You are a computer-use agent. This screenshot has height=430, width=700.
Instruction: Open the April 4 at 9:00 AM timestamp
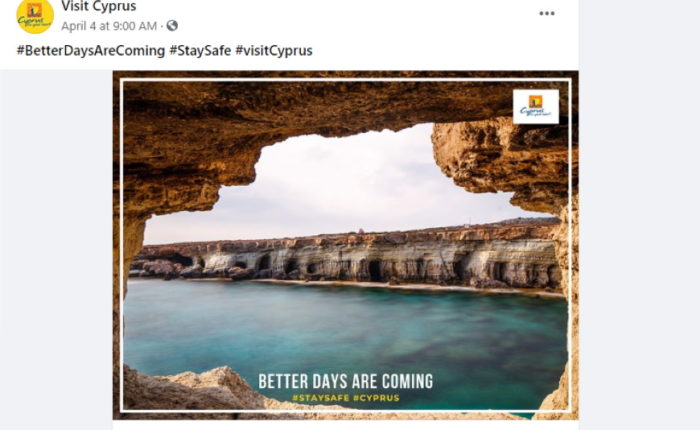pyautogui.click(x=109, y=26)
